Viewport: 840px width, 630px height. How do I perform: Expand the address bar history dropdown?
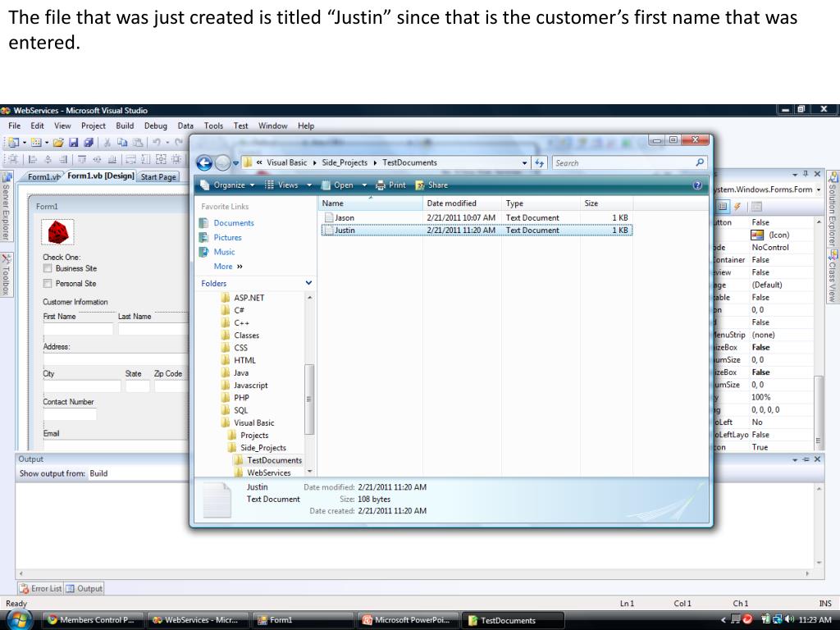coord(524,163)
